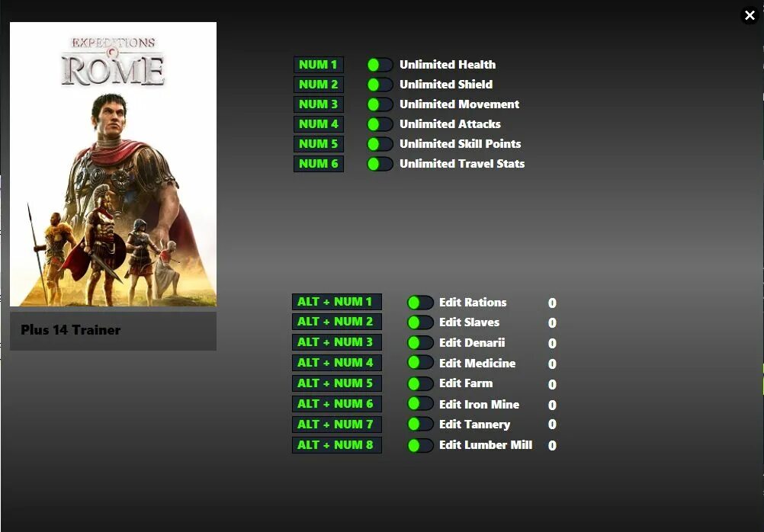
Task: Switch on Edit Medicine
Action: 420,364
